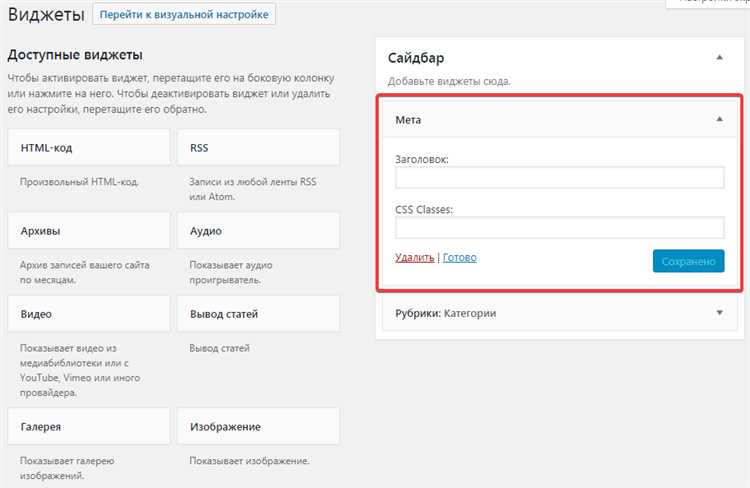Collapse the Сайдбар panel arrow

pos(719,57)
